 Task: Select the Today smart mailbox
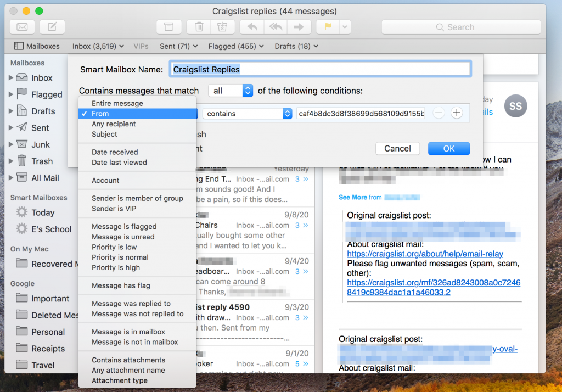[43, 212]
